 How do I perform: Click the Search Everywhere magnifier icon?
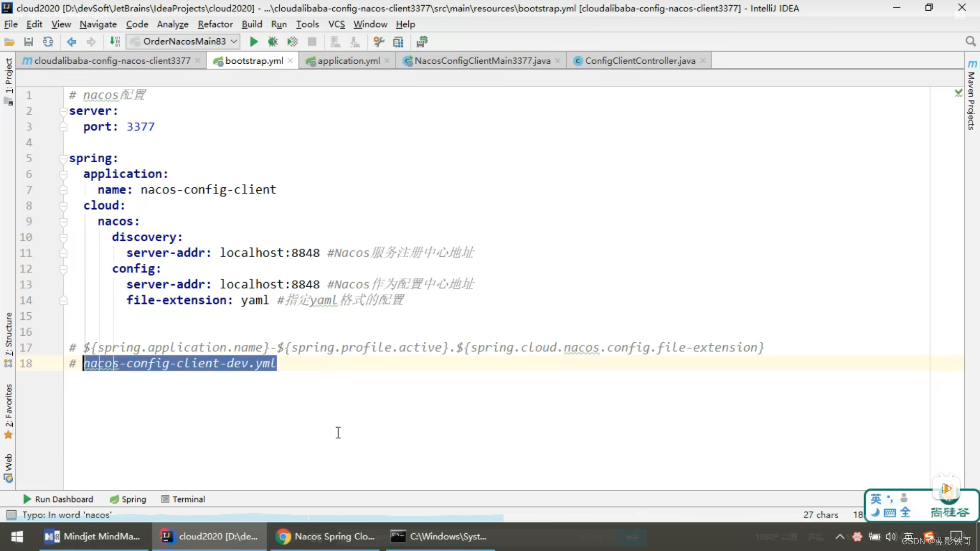click(x=970, y=41)
